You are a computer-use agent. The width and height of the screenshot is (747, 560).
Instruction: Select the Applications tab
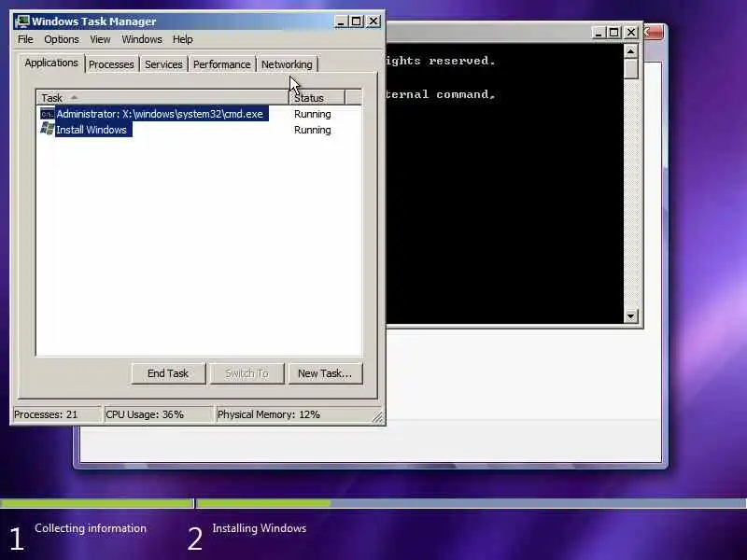pos(51,63)
